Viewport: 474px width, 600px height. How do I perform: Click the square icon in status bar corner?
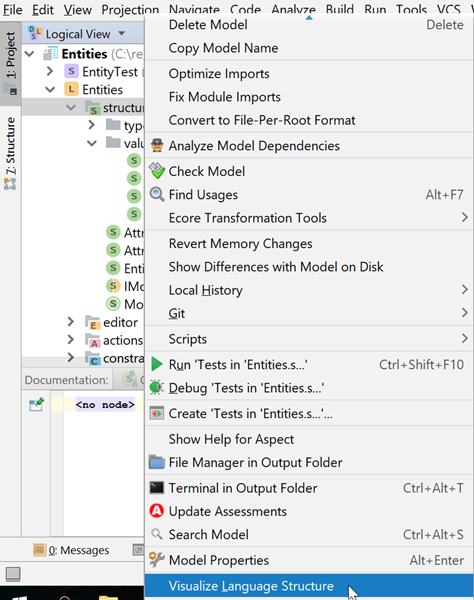(x=13, y=574)
